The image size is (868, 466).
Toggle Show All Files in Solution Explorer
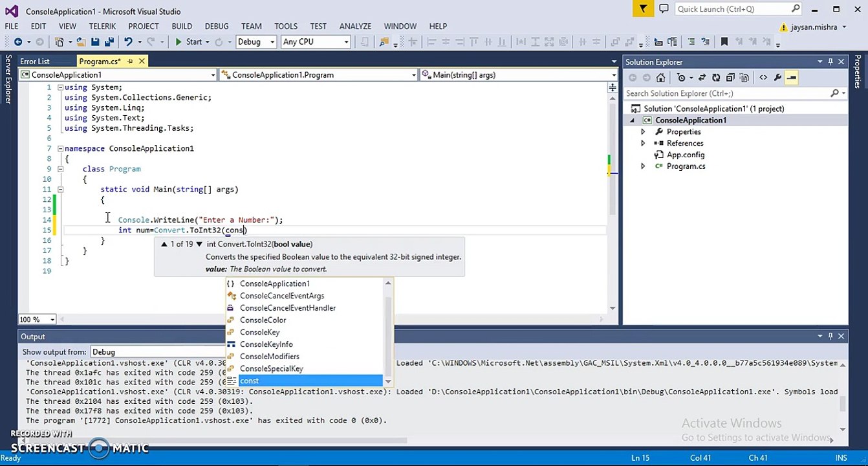tap(744, 78)
